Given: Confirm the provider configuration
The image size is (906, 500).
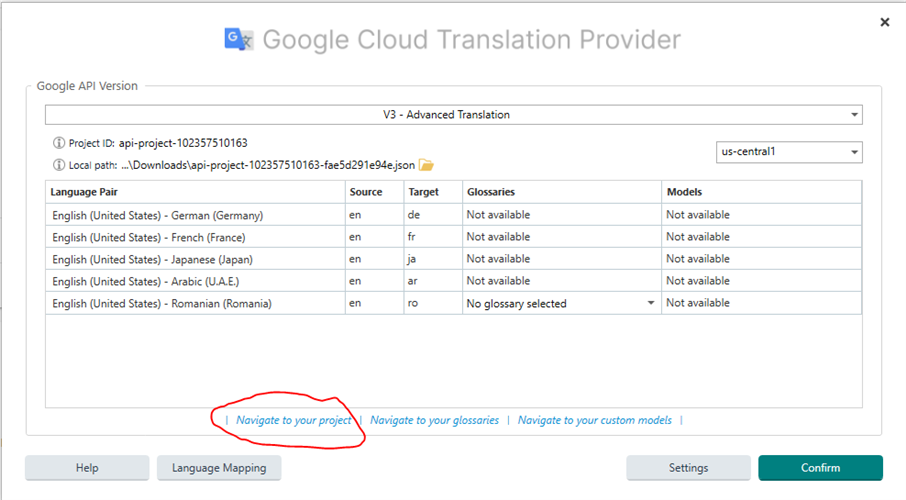Looking at the screenshot, I should tap(820, 468).
